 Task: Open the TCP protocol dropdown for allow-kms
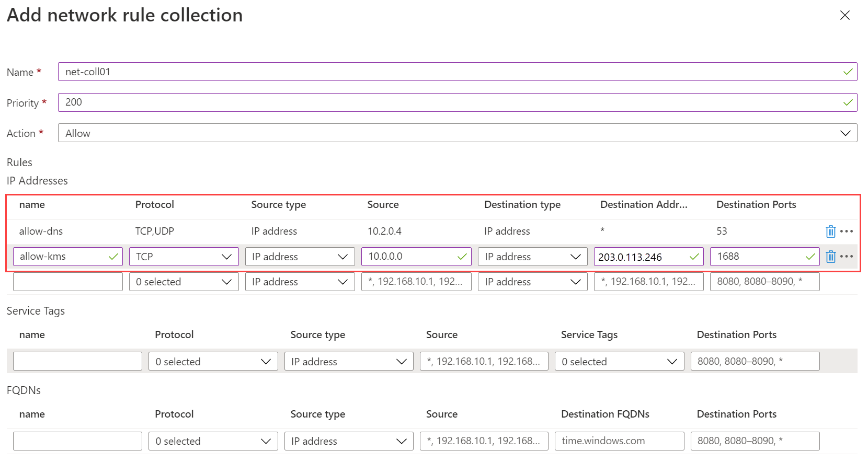point(184,257)
